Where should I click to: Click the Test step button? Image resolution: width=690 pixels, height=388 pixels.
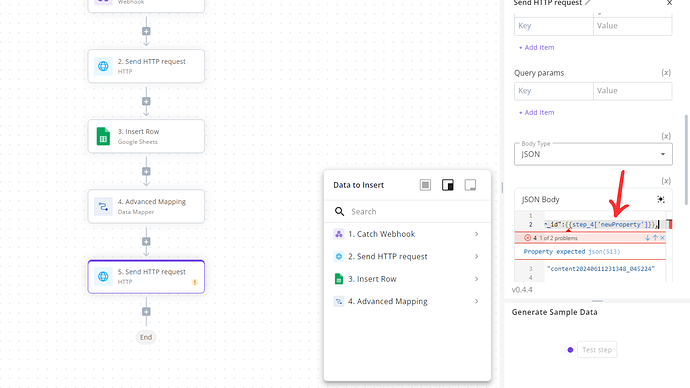(x=597, y=350)
